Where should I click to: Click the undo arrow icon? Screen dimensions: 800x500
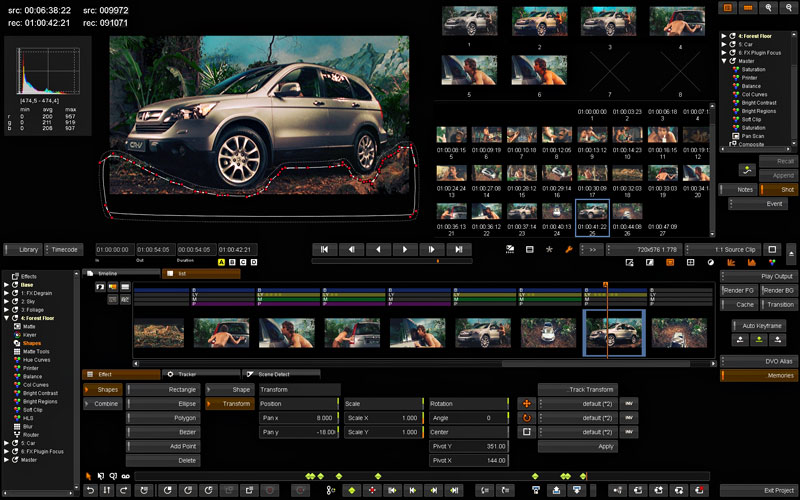(90, 490)
